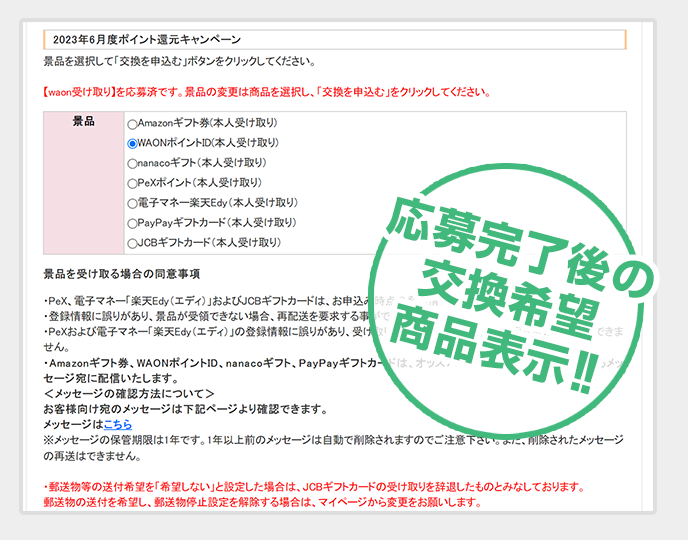Image resolution: width=688 pixels, height=540 pixels.
Task: Click the 登録情報に誤りがあり bullet line
Action: (217, 316)
